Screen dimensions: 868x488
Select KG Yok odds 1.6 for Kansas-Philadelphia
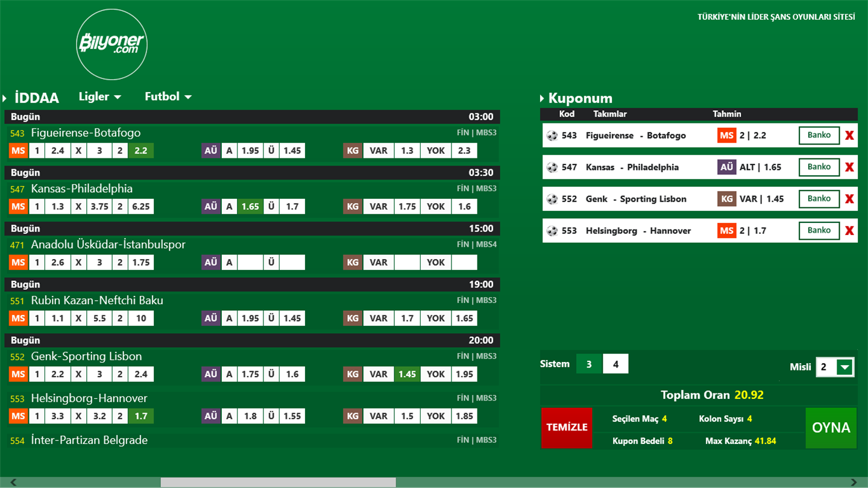coord(464,207)
